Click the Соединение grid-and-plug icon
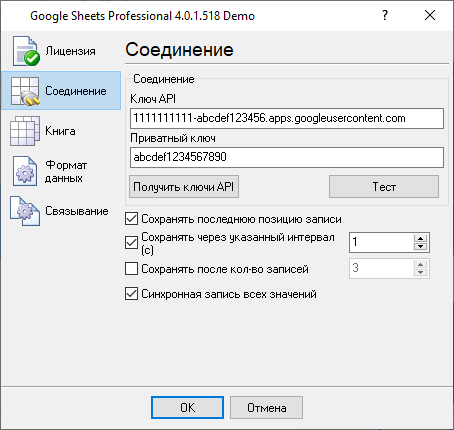Screen dimensions: 454x430 [25, 91]
